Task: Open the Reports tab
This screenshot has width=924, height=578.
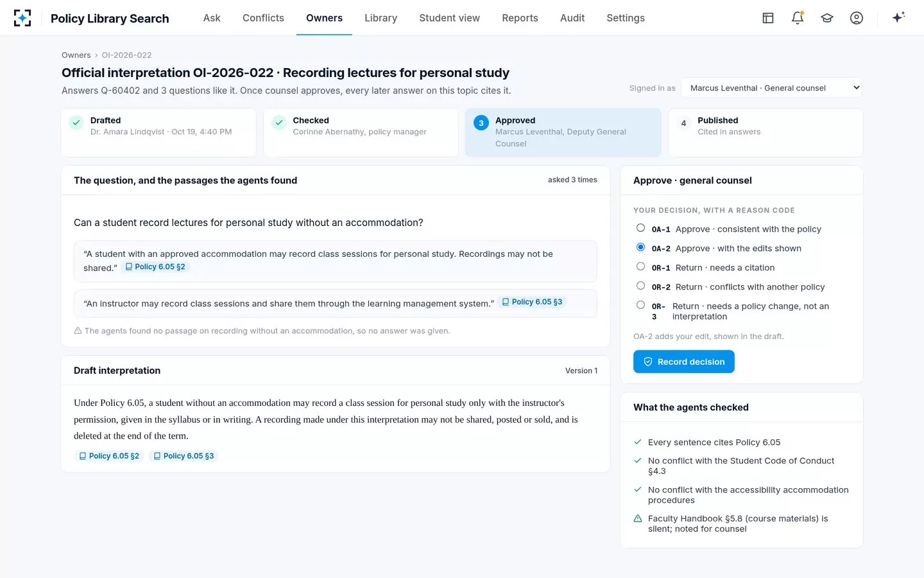Action: (x=520, y=18)
